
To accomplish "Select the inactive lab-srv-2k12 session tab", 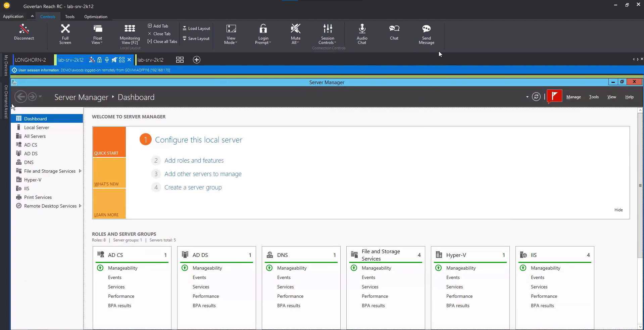I will click(x=150, y=60).
